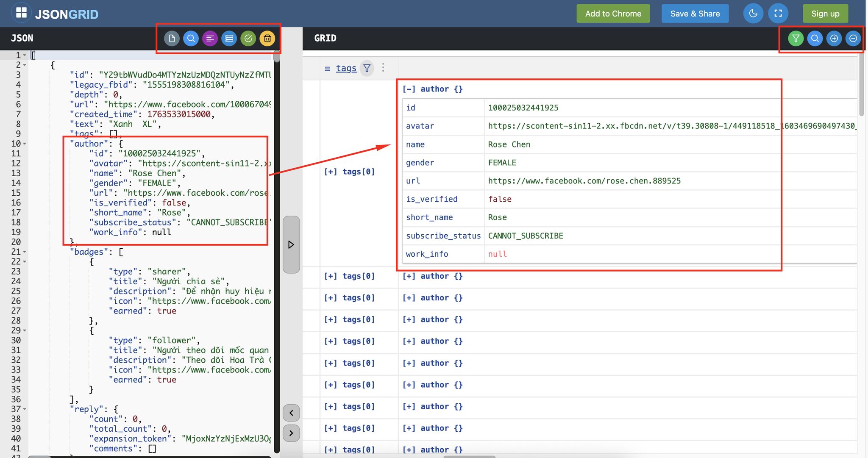Screen dimensions: 868x458
Task: Click the id value 100025032441925 in grid
Action: click(523, 108)
